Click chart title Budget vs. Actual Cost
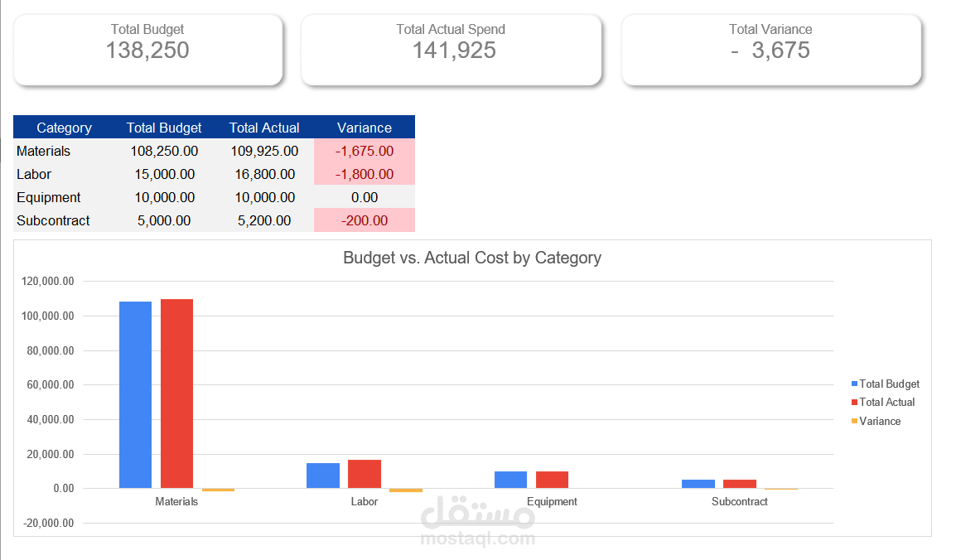Image resolution: width=956 pixels, height=560 pixels. (472, 258)
